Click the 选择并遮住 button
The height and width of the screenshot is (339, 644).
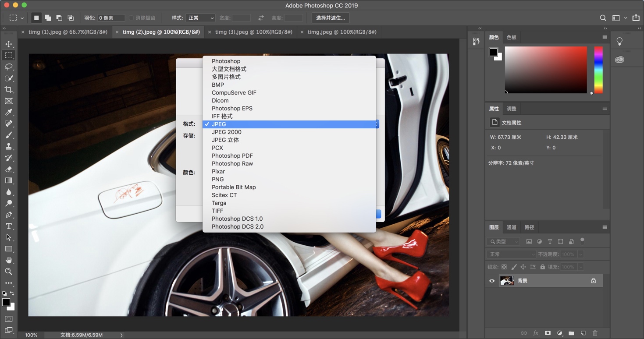point(330,18)
